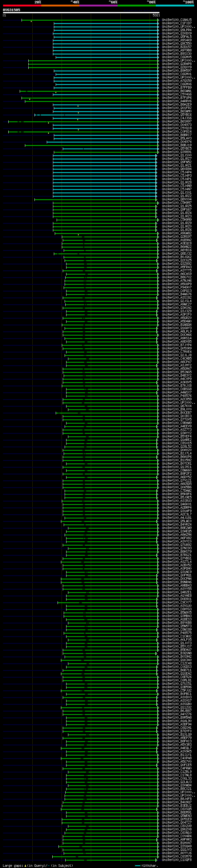197x868 pixels.
Task: Select hit UniRef100_C6SM79
Action: (177, 856)
